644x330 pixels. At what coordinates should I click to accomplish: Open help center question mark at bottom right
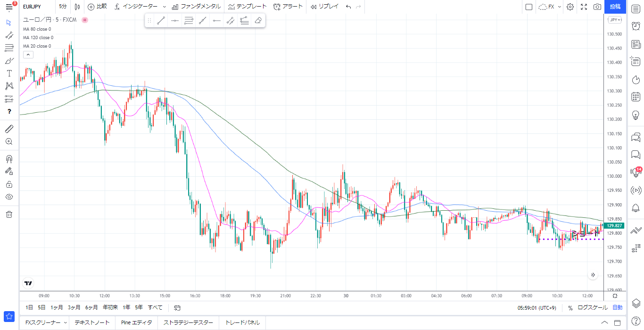[636, 321]
